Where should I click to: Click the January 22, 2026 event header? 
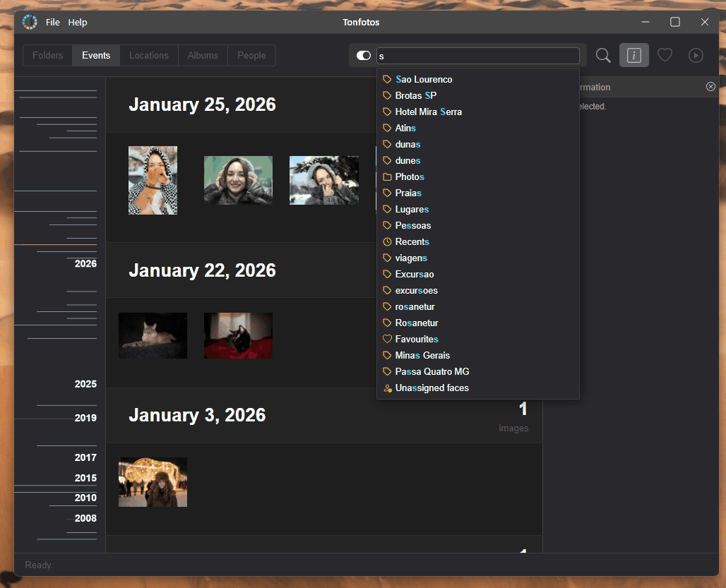[203, 270]
